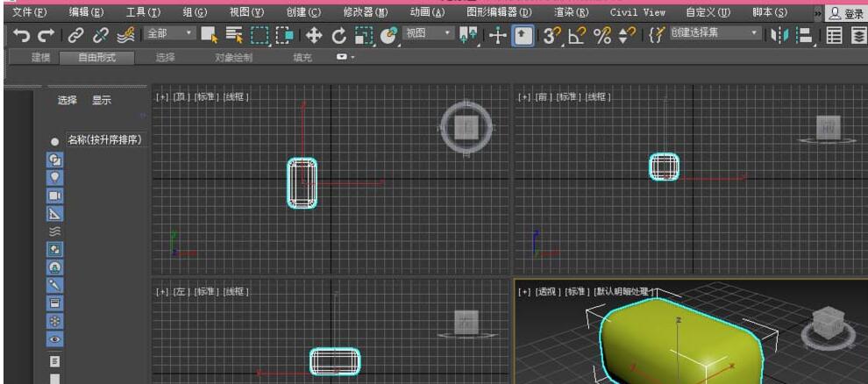The width and height of the screenshot is (868, 384).
Task: Toggle the 3D Snaps button
Action: click(x=551, y=36)
